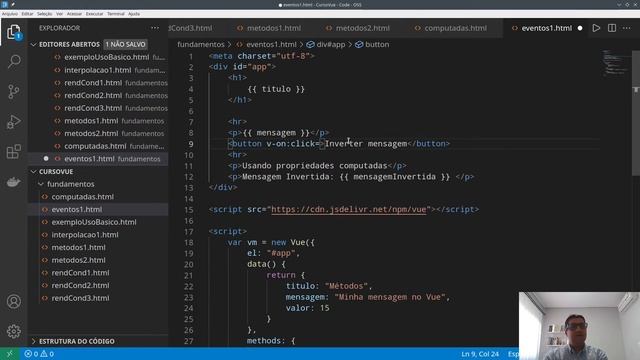This screenshot has width=640, height=360.
Task: Click button in the breadcrumb
Action: coord(377,44)
